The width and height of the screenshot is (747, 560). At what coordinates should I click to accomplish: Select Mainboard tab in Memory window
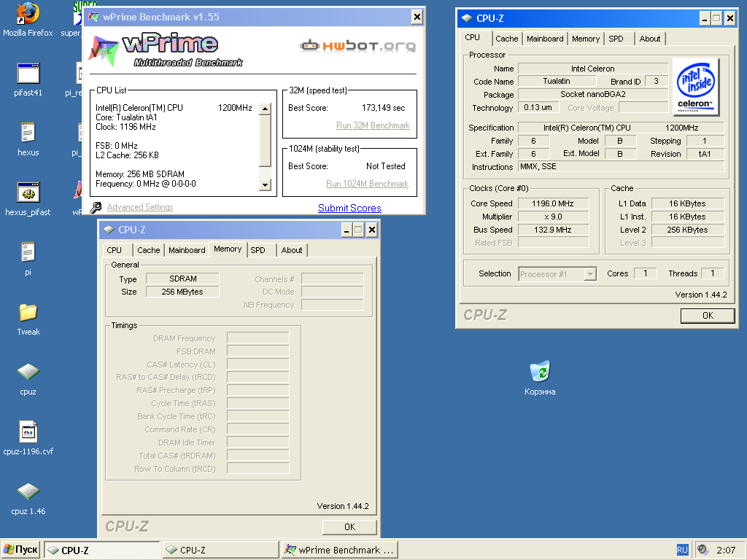coord(187,250)
